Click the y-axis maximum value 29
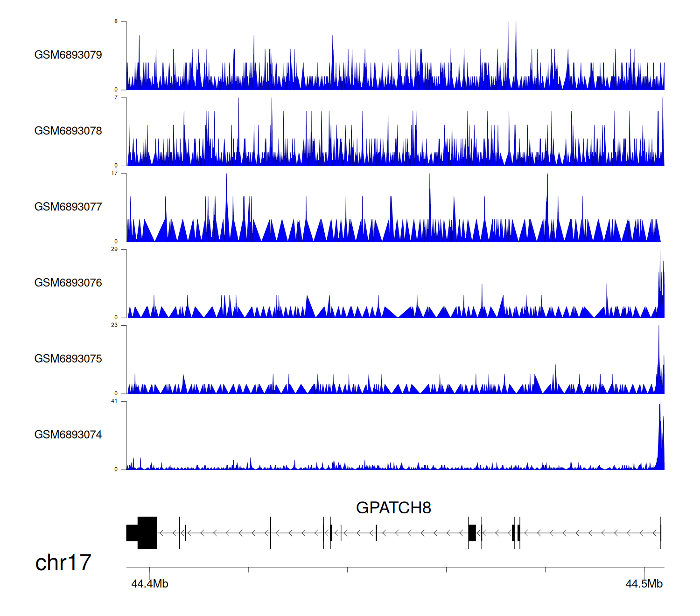 point(114,249)
